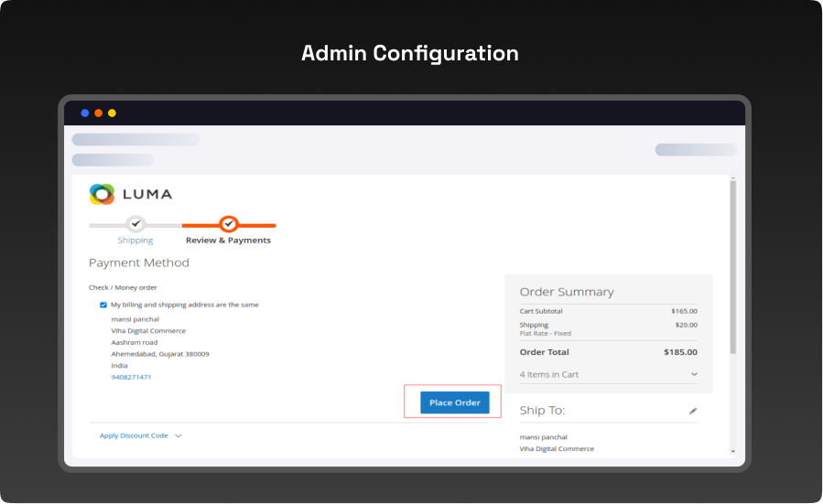The height and width of the screenshot is (504, 823).
Task: Click the yellow dot in window title bar
Action: point(112,113)
